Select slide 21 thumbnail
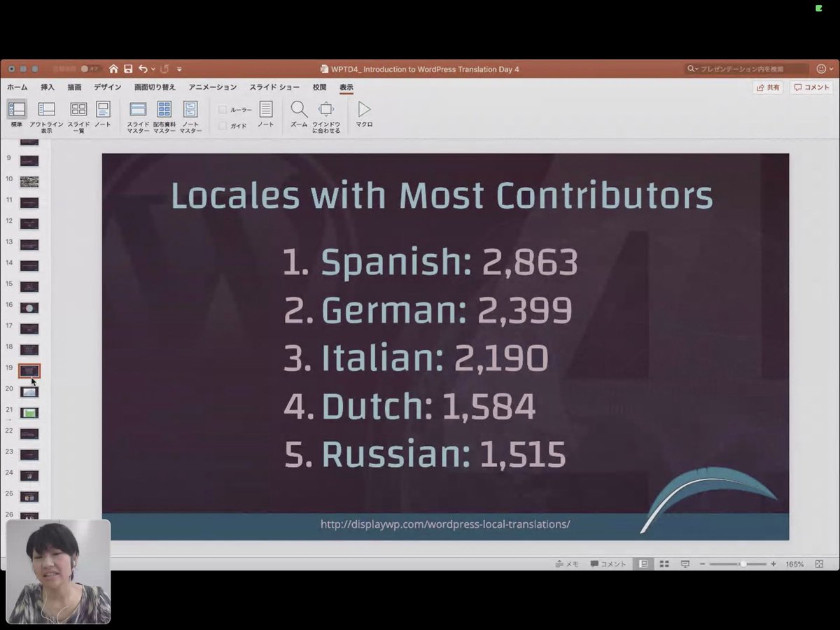 click(x=29, y=413)
